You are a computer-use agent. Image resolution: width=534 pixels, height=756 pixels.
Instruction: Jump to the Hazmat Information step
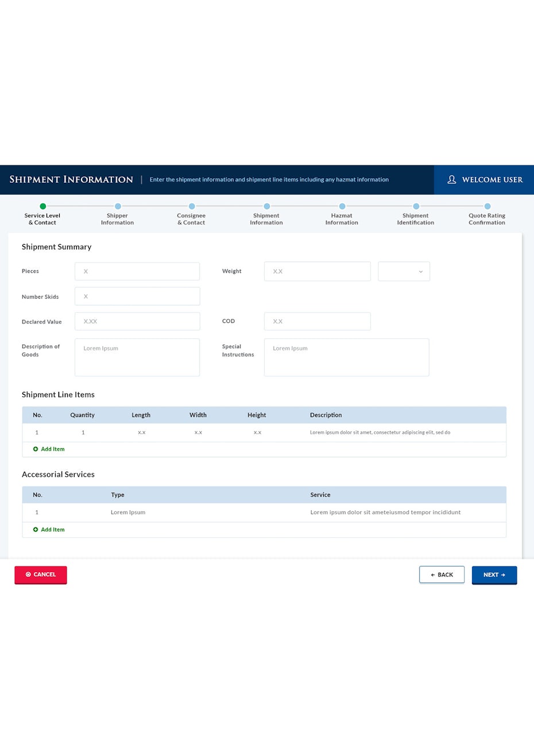click(x=342, y=206)
